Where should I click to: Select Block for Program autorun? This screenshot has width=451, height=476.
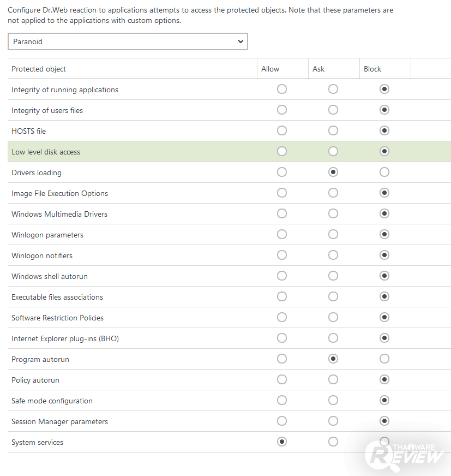click(384, 359)
